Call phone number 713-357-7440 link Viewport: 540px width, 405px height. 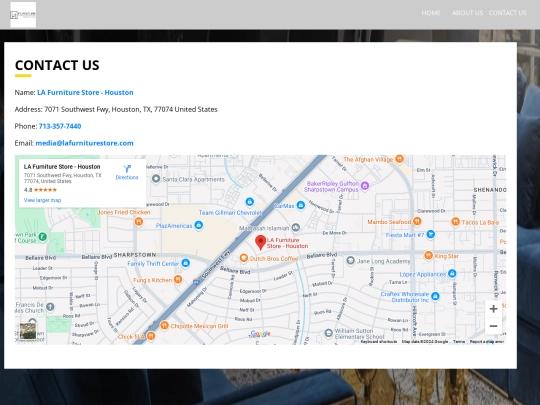coord(60,126)
